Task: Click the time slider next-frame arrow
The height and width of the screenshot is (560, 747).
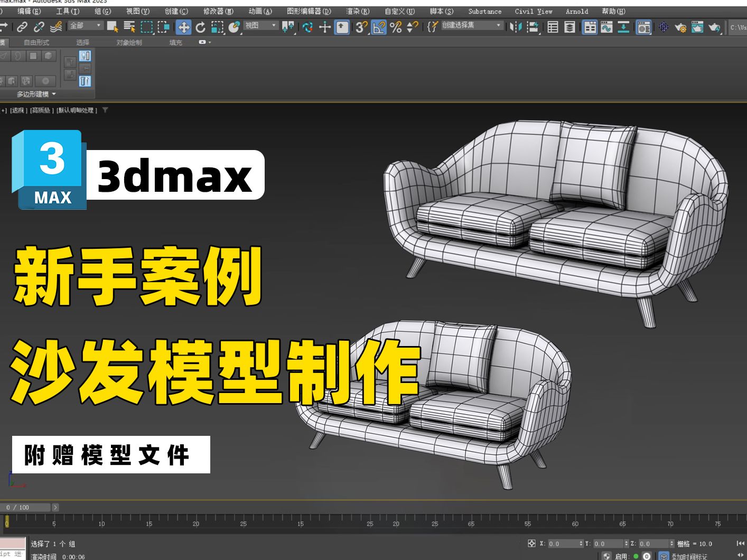Action: [x=55, y=507]
